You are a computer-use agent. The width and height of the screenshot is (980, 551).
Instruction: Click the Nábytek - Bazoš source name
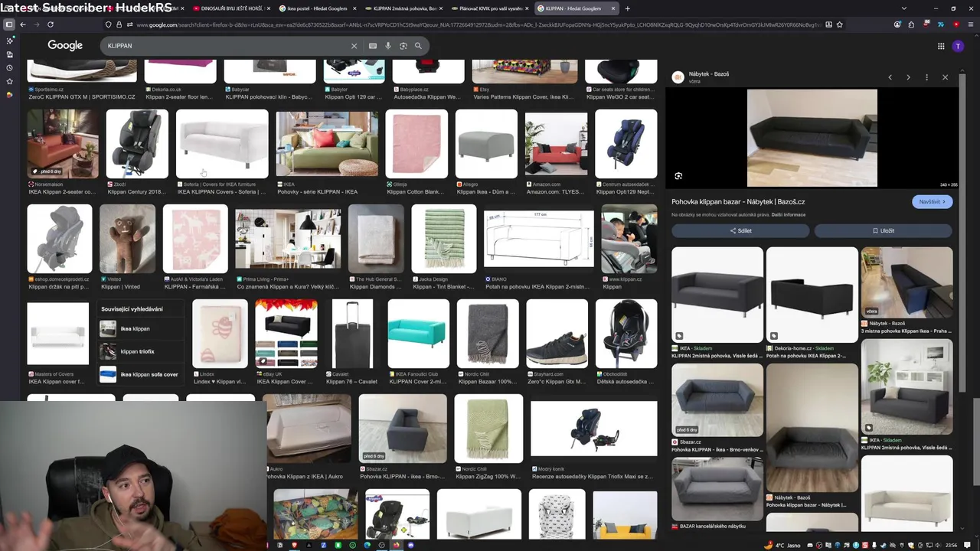pos(708,74)
